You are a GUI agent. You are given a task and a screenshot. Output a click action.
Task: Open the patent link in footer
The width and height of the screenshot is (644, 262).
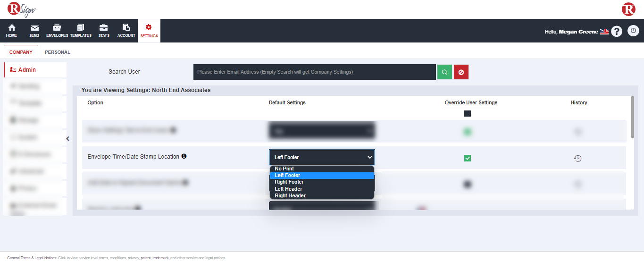tap(146, 258)
